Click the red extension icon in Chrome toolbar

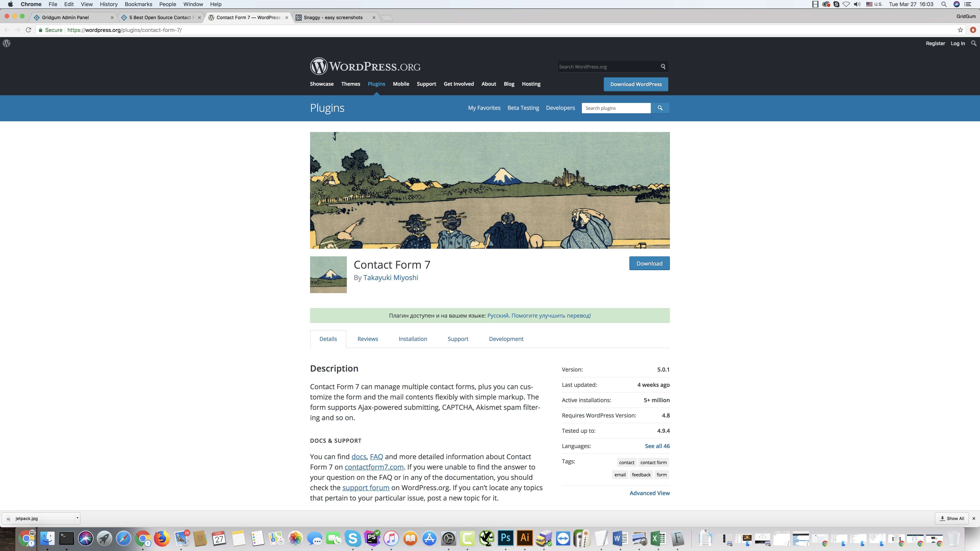(x=973, y=30)
